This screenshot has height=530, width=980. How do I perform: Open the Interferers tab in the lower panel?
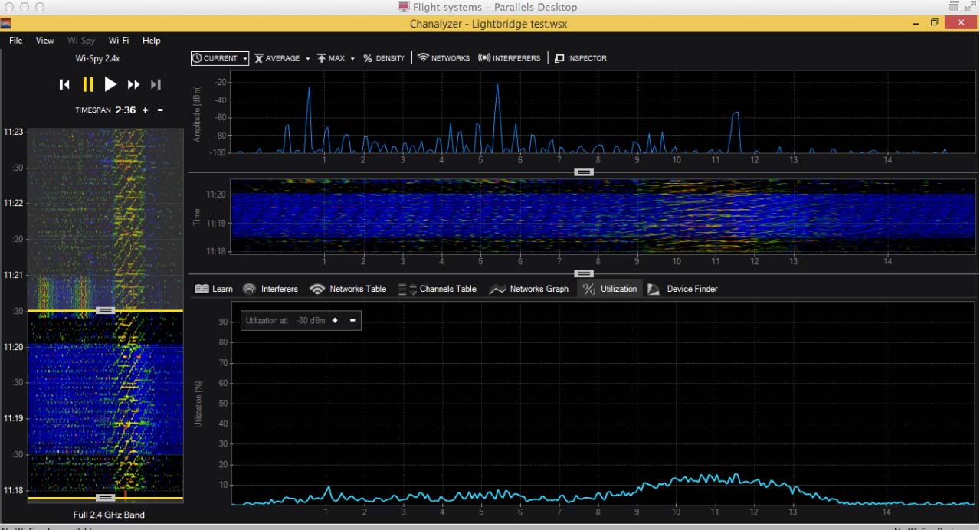[270, 289]
